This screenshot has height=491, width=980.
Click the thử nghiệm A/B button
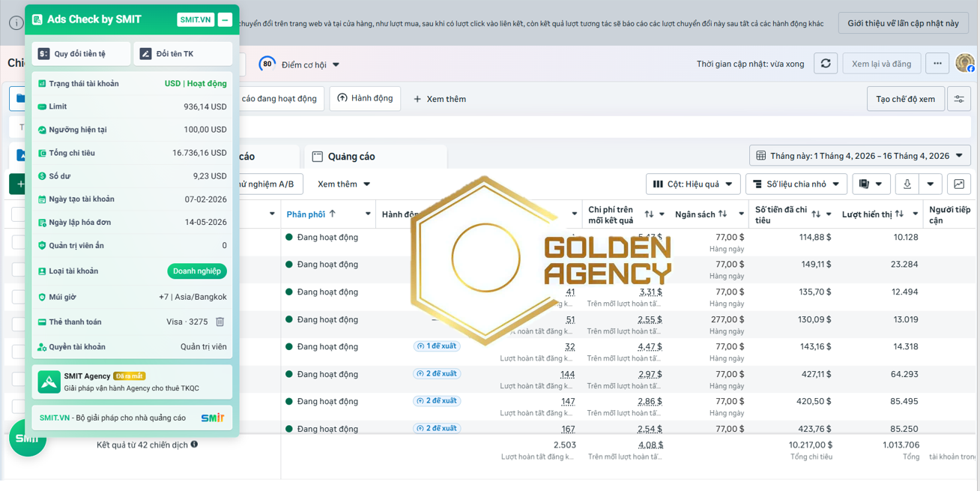coord(270,184)
